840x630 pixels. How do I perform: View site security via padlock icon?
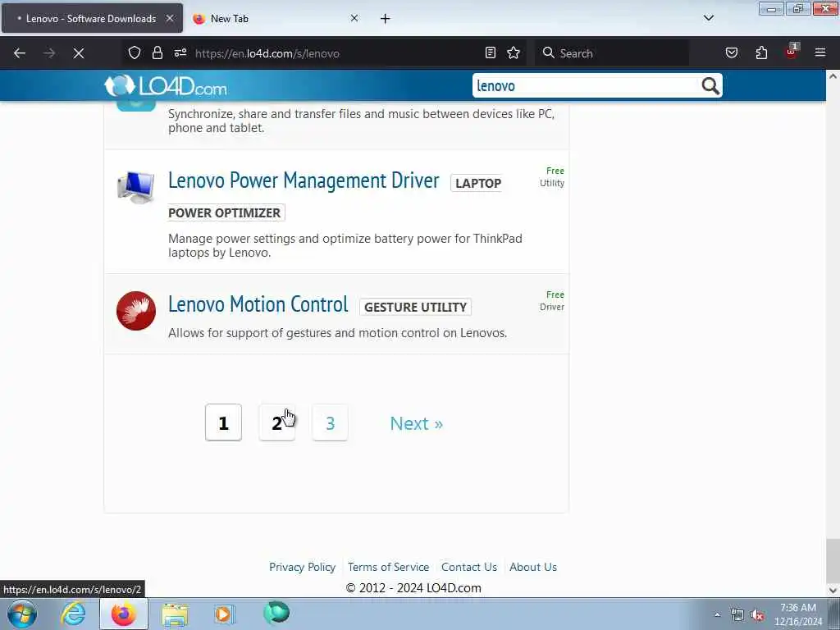pyautogui.click(x=157, y=52)
